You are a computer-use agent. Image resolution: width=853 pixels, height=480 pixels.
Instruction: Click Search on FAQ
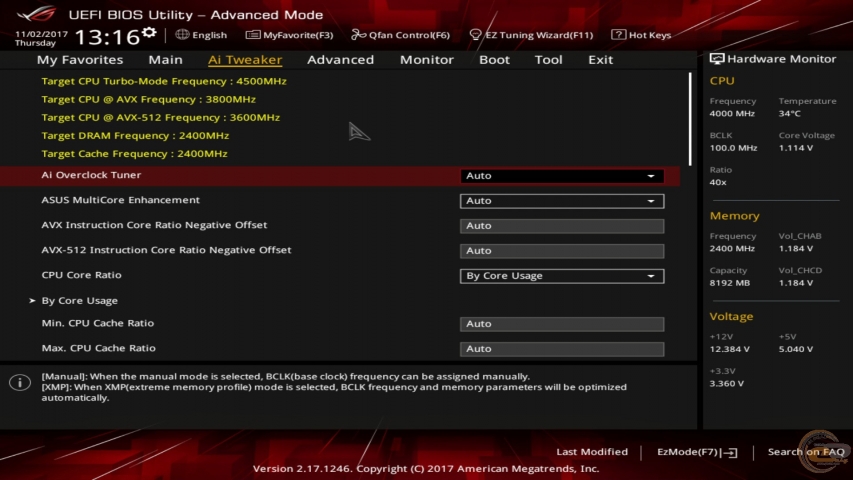point(806,452)
